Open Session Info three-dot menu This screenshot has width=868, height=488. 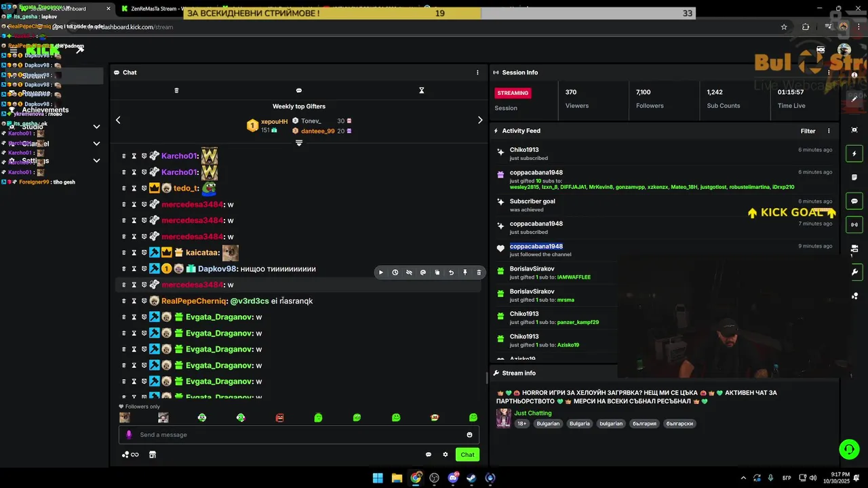click(829, 73)
